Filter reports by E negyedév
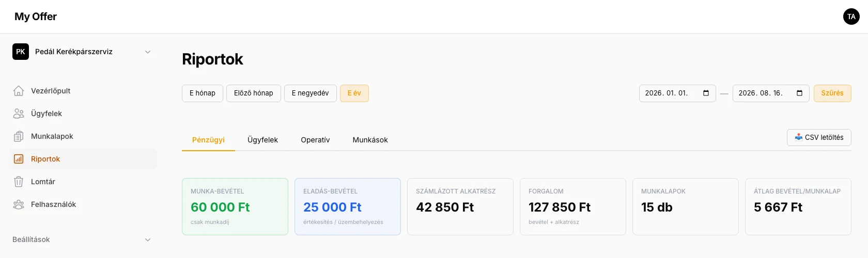This screenshot has width=868, height=258. coord(311,93)
